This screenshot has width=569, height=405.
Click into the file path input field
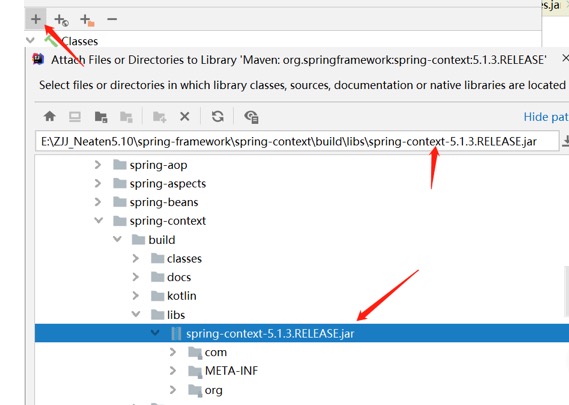(x=297, y=141)
